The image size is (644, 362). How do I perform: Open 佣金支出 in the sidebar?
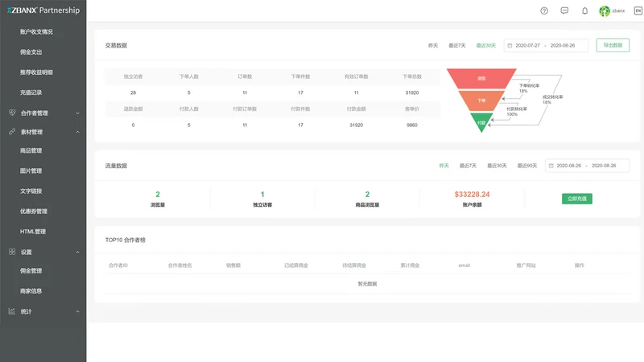pyautogui.click(x=31, y=52)
